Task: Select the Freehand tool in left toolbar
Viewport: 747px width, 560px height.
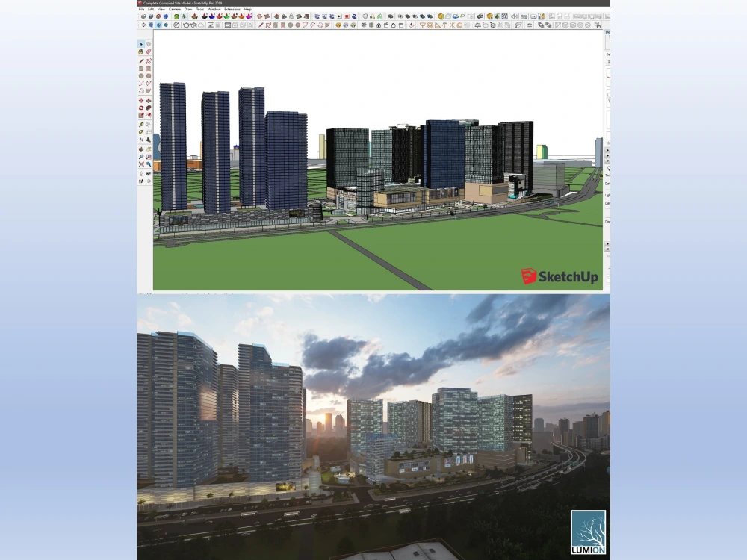Action: pos(149,61)
